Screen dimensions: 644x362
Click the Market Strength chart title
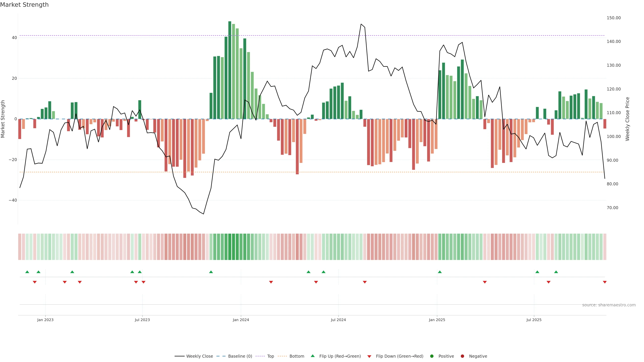pyautogui.click(x=24, y=5)
